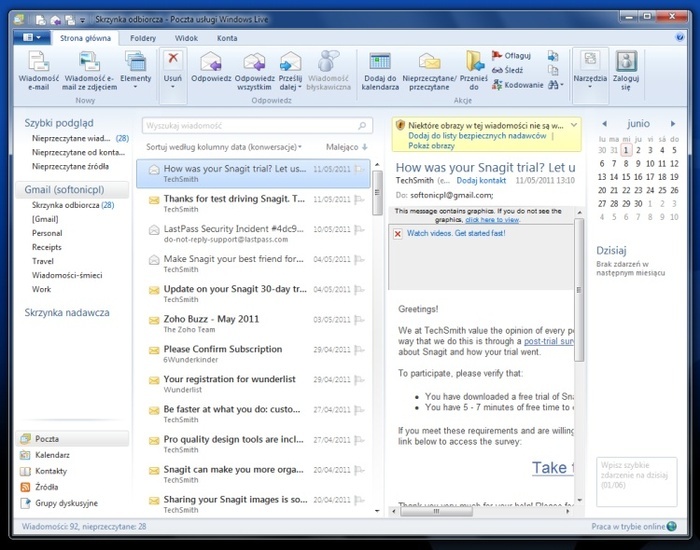Toggle Malejąco sort order
The image size is (700, 550).
(346, 147)
